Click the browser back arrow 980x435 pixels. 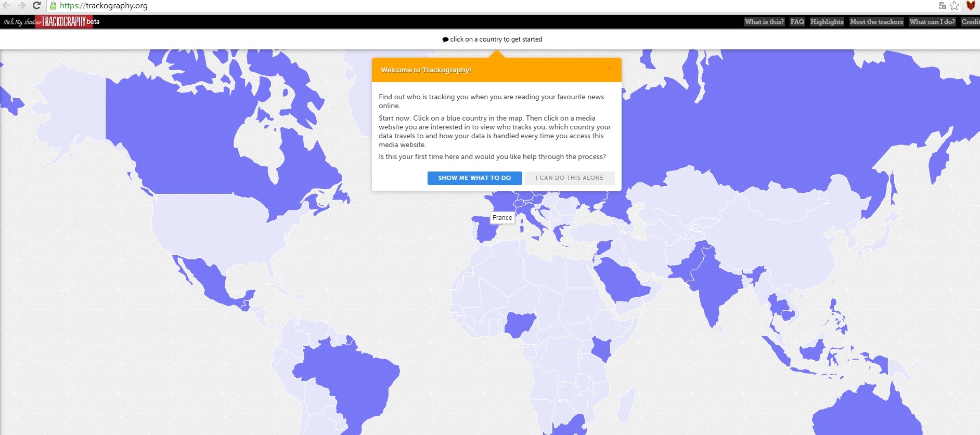click(x=7, y=6)
